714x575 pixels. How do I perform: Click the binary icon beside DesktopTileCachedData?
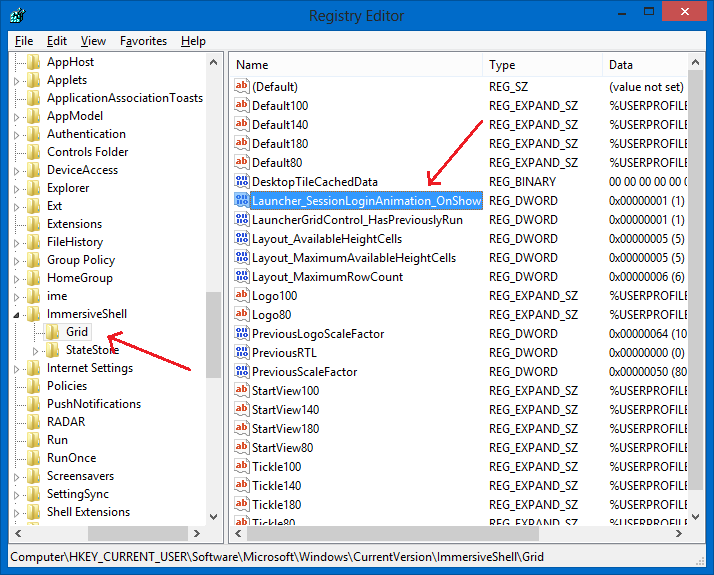(x=241, y=181)
